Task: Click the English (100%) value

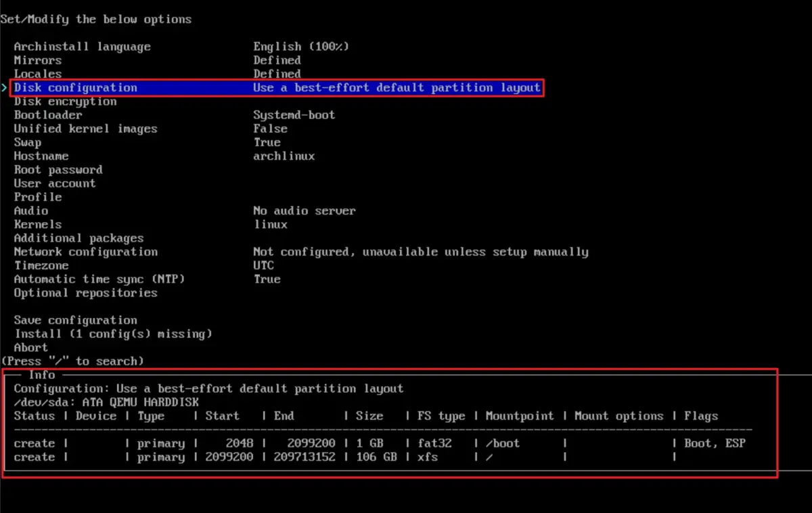Action: pyautogui.click(x=301, y=47)
